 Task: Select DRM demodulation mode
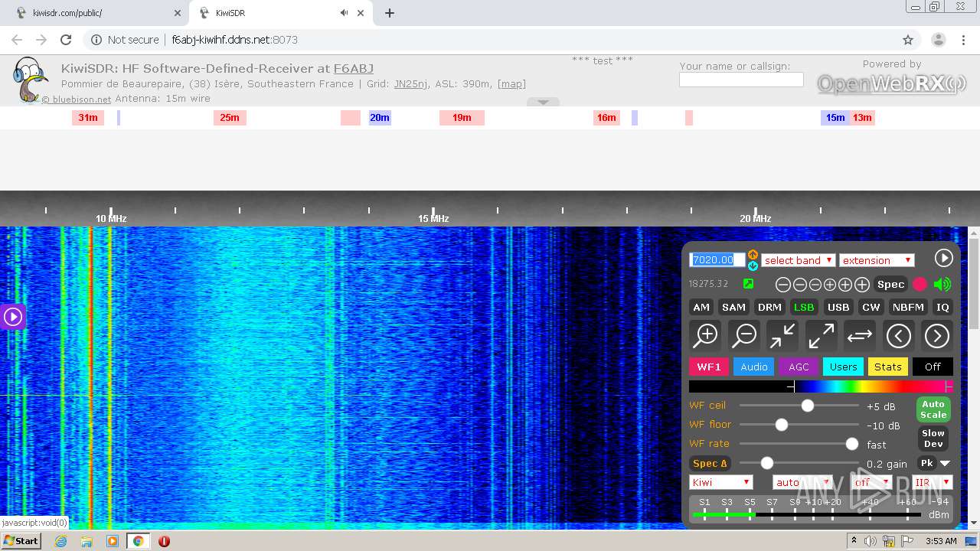[x=769, y=307]
